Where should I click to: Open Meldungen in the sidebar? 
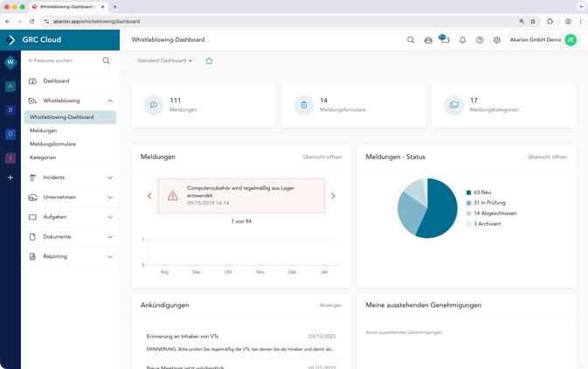(44, 130)
